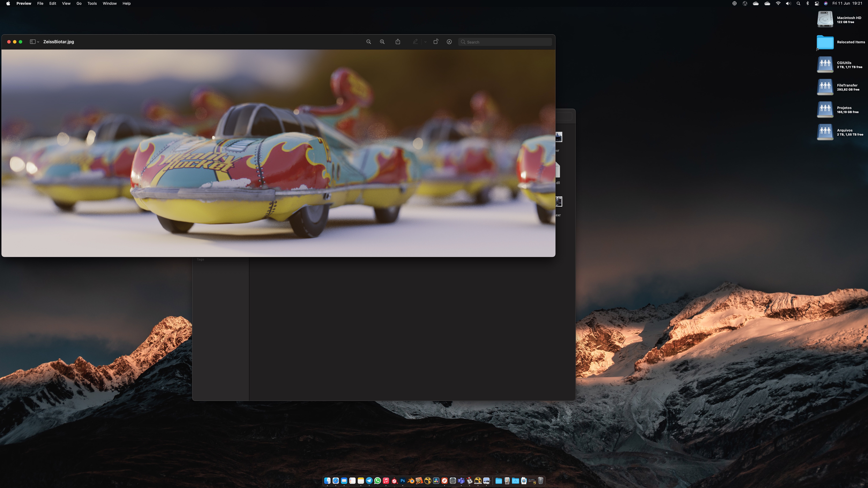The height and width of the screenshot is (488, 868).
Task: Rotate the image with the Rotate icon
Action: click(436, 42)
